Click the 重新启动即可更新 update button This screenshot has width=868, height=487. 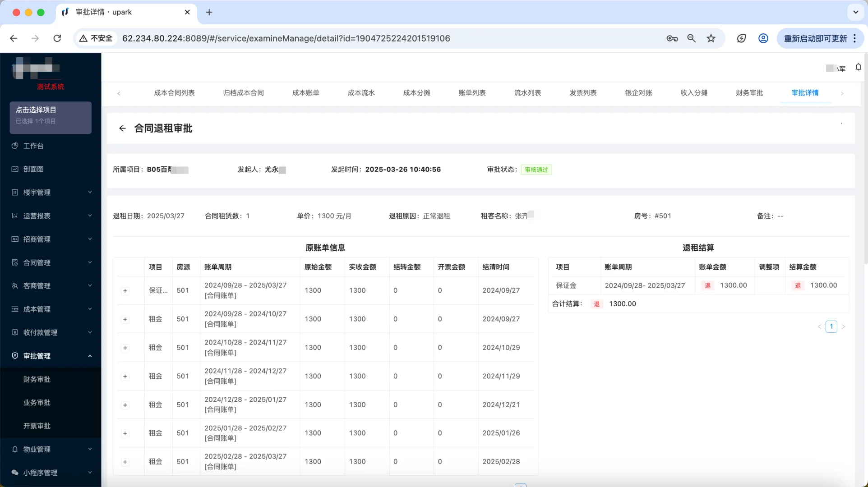815,38
